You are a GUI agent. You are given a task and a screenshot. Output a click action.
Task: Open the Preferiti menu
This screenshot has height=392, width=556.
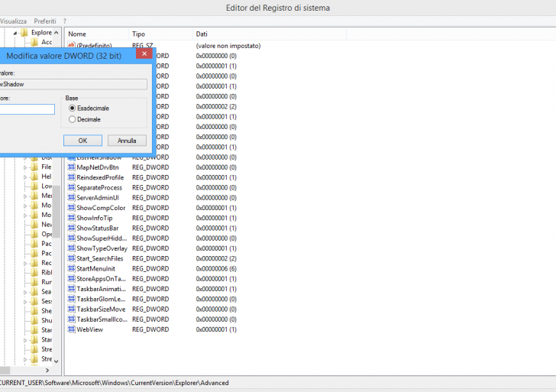[45, 21]
